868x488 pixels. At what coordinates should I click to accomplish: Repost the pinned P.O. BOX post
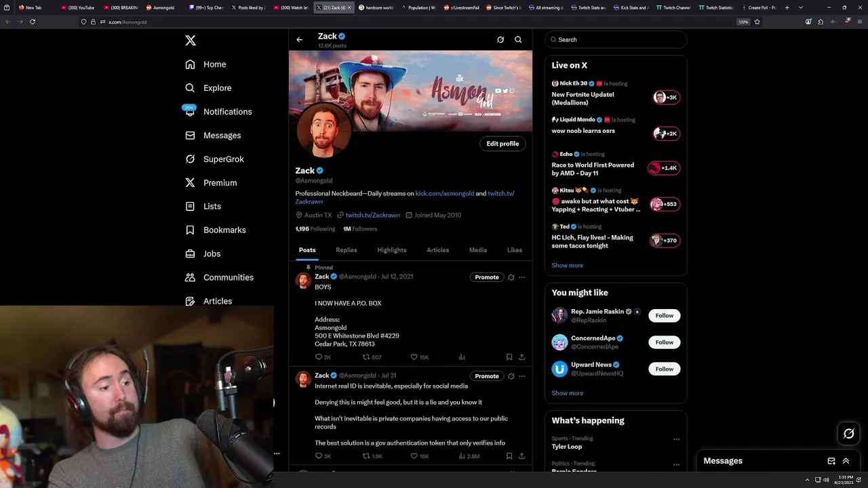pos(372,357)
